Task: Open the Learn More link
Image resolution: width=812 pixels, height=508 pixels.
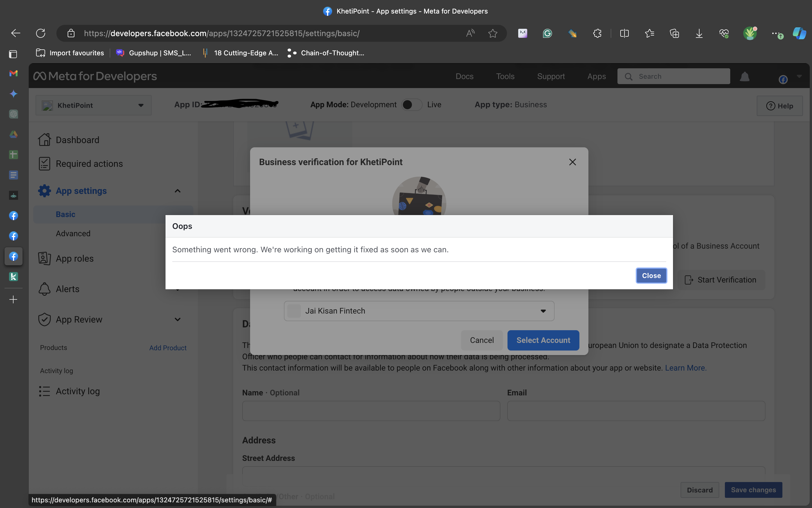Action: point(685,368)
